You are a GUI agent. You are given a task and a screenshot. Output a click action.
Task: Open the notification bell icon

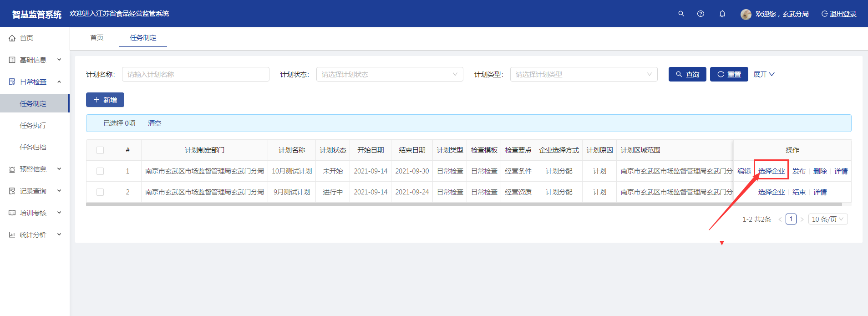pyautogui.click(x=722, y=14)
